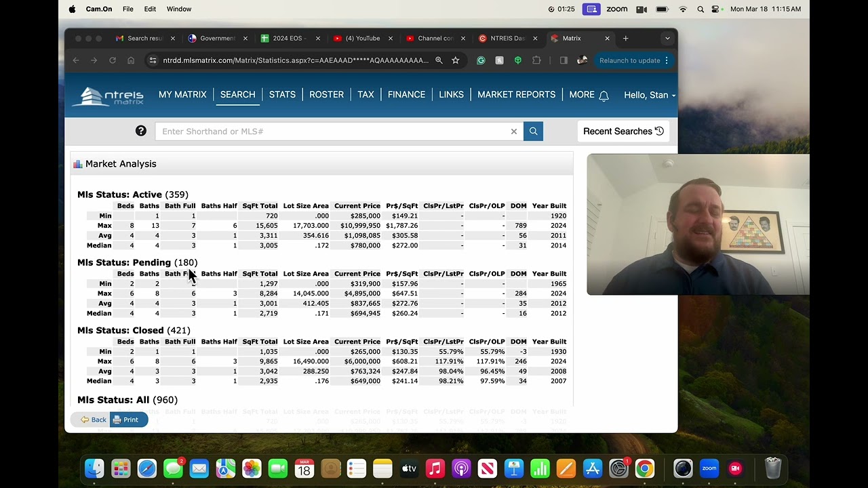This screenshot has height=488, width=868.
Task: Open the MARKET REPORTS navigation tab
Action: tap(516, 95)
